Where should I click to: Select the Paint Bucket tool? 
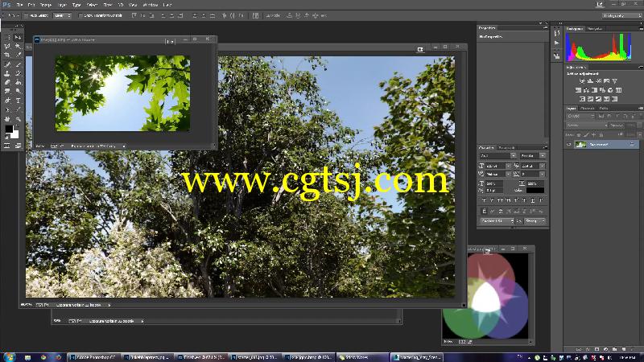(x=18, y=83)
